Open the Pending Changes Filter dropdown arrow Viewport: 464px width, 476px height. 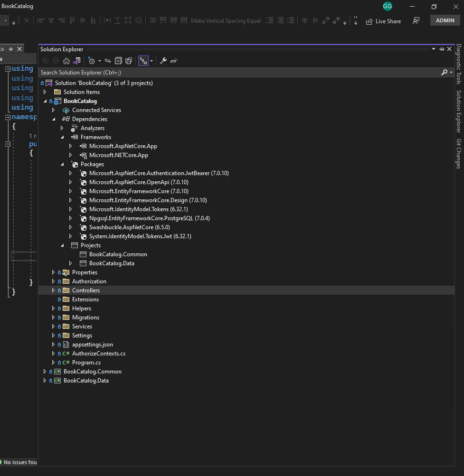pos(99,61)
